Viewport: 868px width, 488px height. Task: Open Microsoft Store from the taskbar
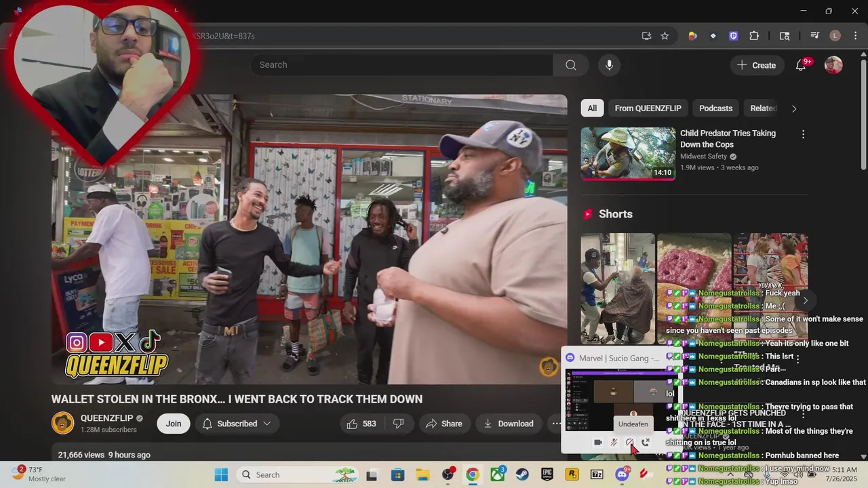point(397,474)
